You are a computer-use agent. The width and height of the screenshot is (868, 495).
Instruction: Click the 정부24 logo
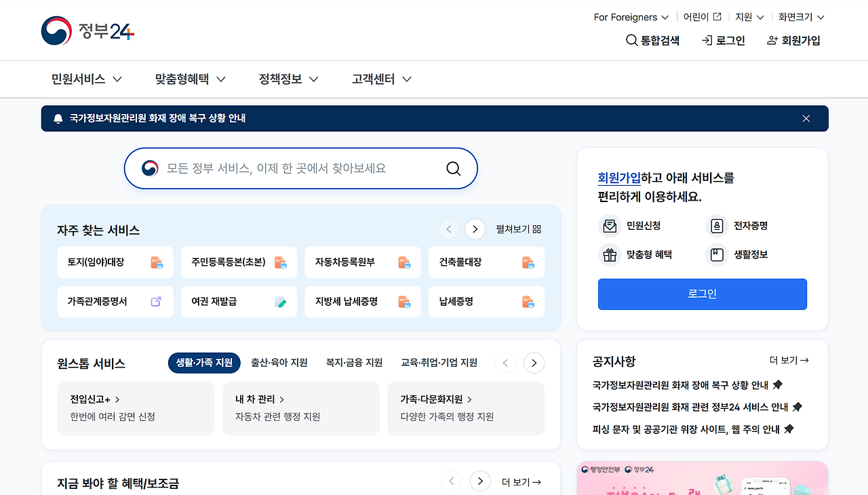(87, 31)
